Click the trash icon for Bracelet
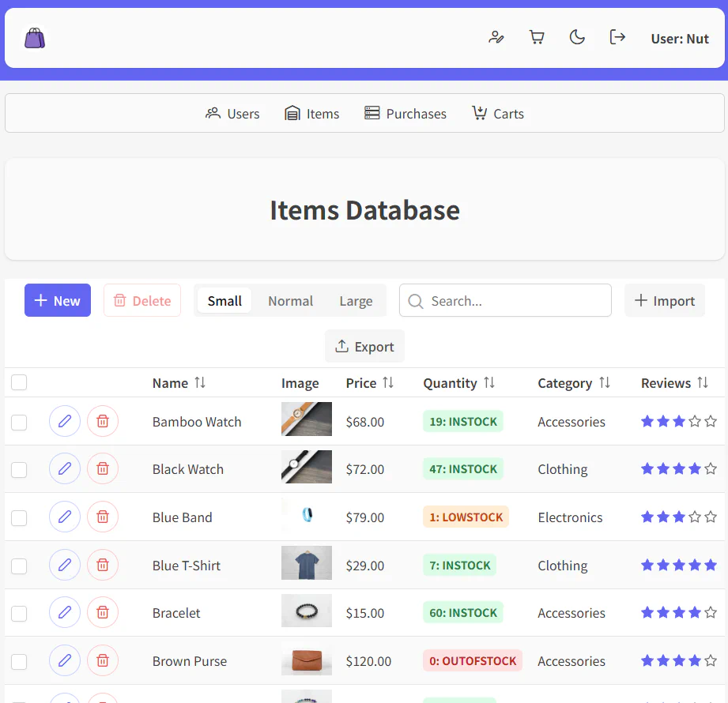This screenshot has width=728, height=703. (103, 613)
